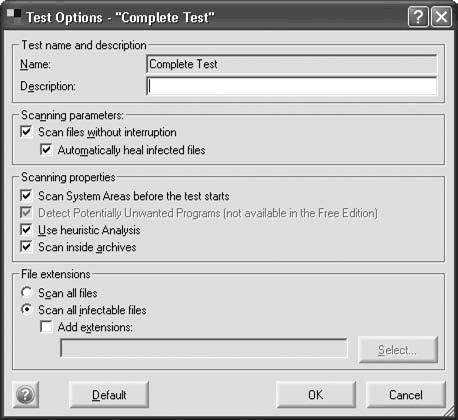Enable the Add extensions checkbox
The width and height of the screenshot is (458, 420).
pos(46,327)
